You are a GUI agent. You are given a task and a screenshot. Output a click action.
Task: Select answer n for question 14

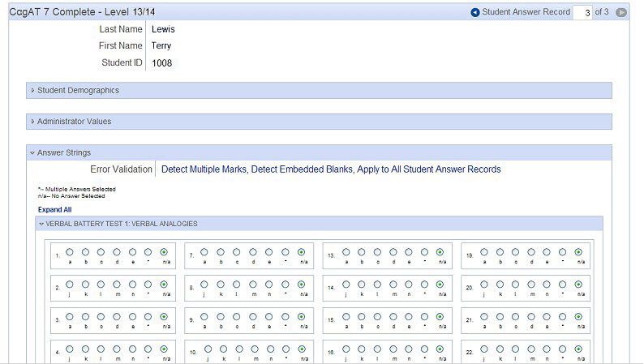pos(408,285)
